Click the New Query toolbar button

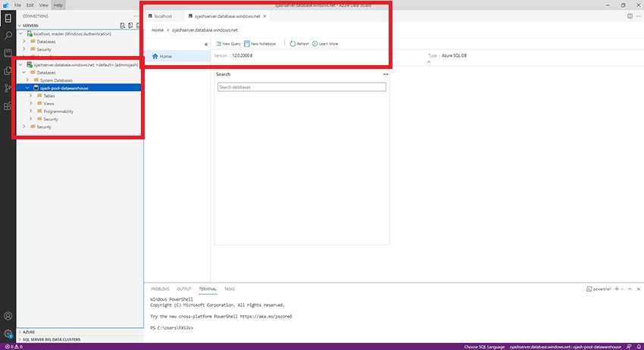tap(228, 43)
